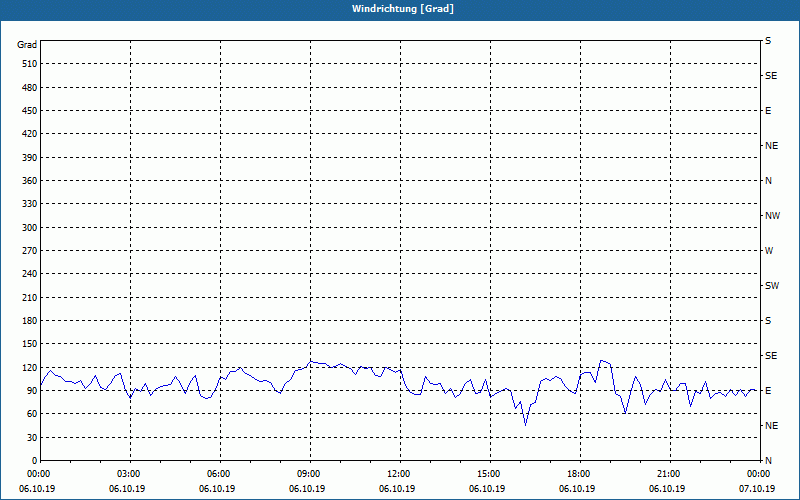Viewport: 800px width, 500px height.
Task: Click the chart title 'Windrichtung [Grad]'
Action: pyautogui.click(x=403, y=9)
